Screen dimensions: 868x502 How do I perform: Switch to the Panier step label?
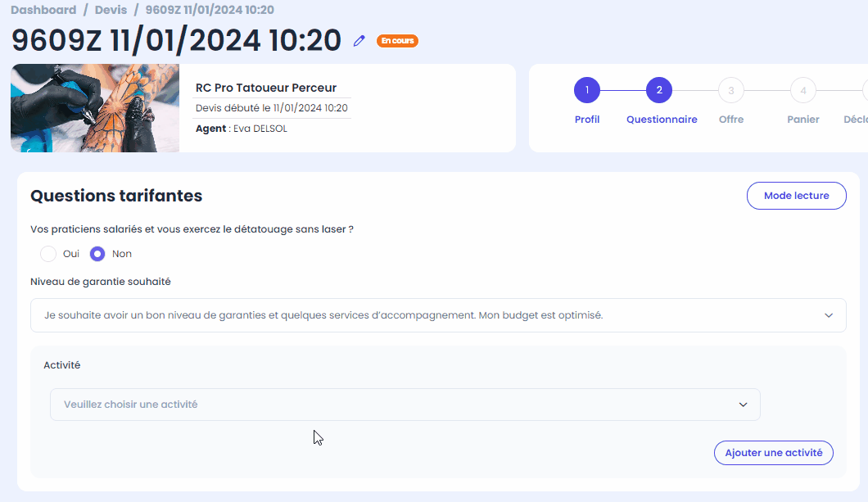[x=802, y=120]
